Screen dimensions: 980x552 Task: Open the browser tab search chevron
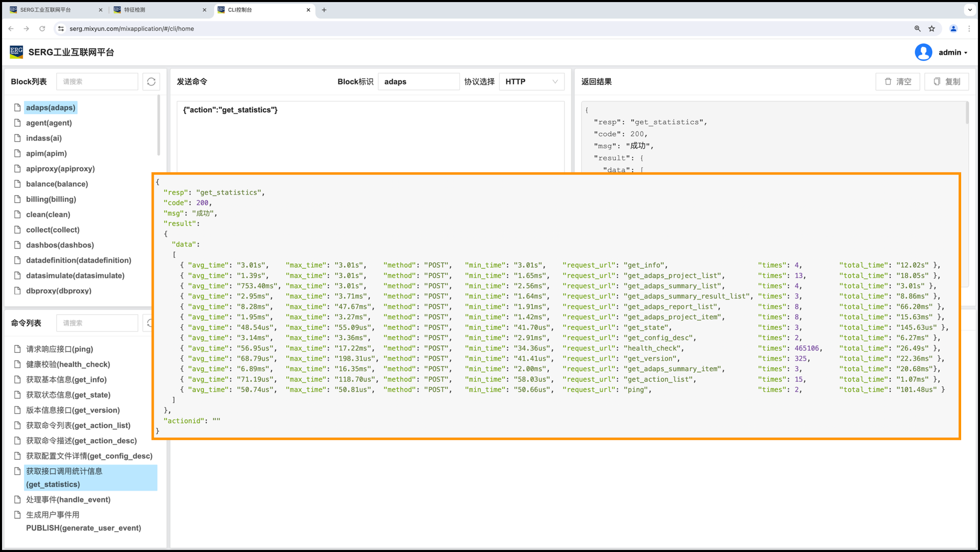(x=969, y=10)
